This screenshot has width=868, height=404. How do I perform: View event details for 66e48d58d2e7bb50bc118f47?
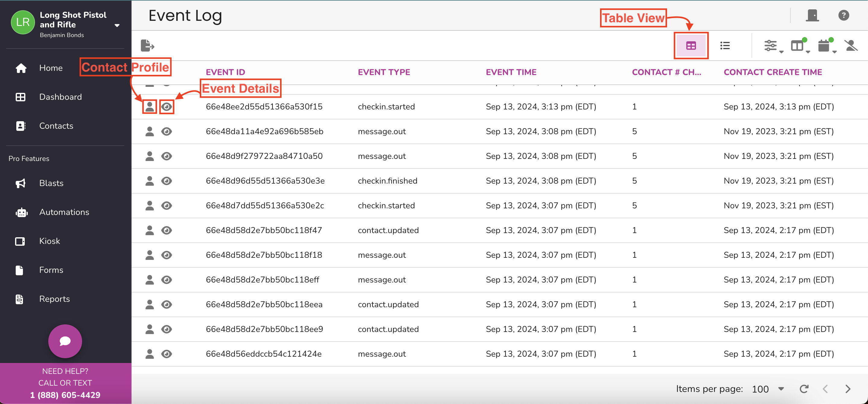point(167,230)
